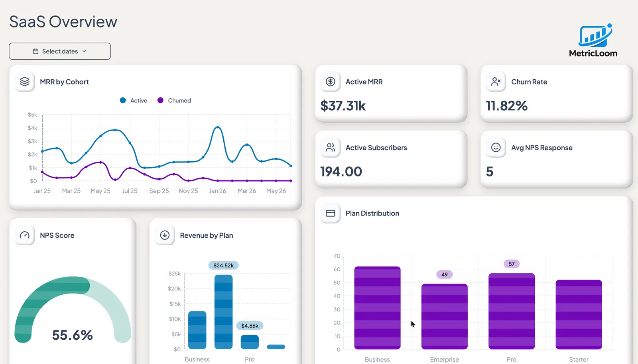Click the 194.00 active subscribers value
The height and width of the screenshot is (364, 638).
(x=341, y=172)
